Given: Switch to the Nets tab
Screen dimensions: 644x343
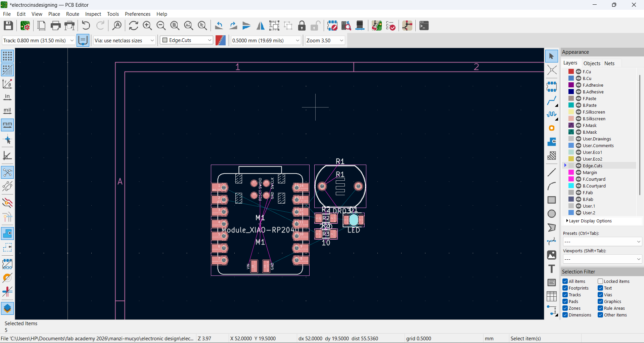Looking at the screenshot, I should (x=609, y=63).
